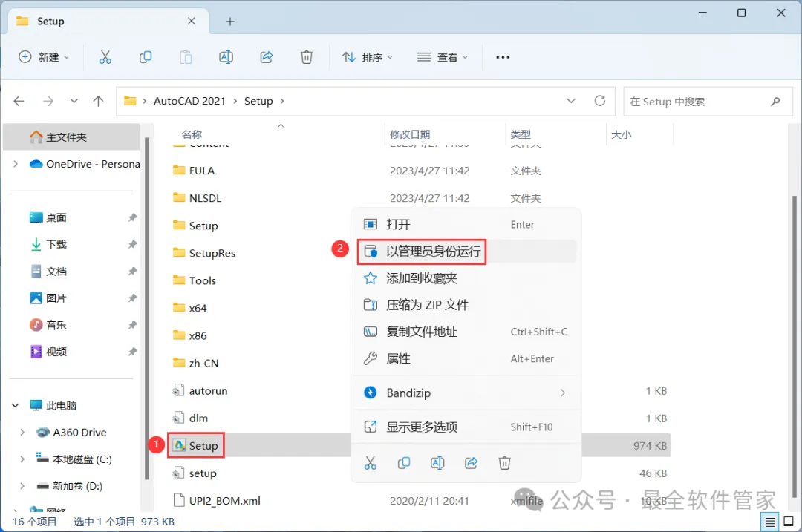
Task: Click the Rename icon in the toolbar
Action: [226, 57]
